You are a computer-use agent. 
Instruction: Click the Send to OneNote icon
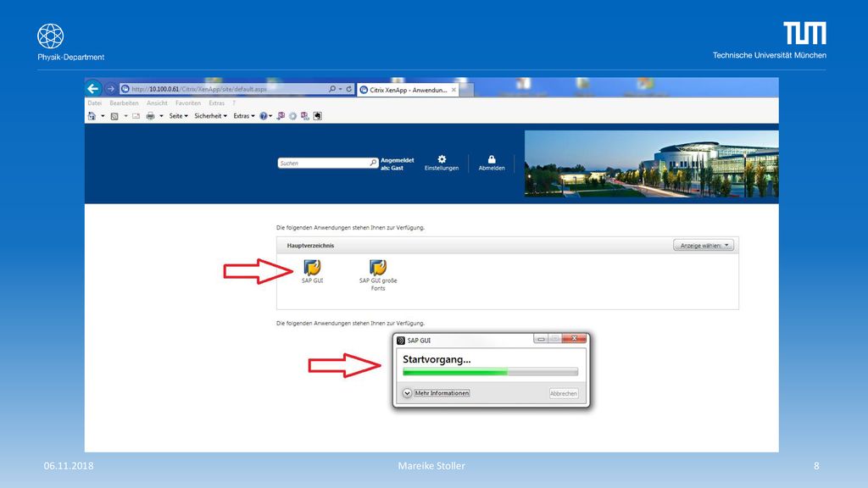pos(281,116)
